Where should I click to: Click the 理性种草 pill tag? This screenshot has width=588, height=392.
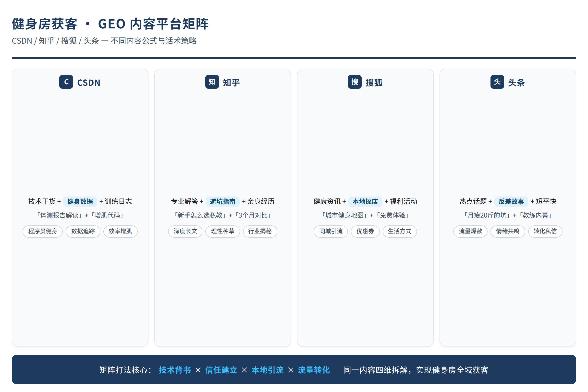pos(222,231)
